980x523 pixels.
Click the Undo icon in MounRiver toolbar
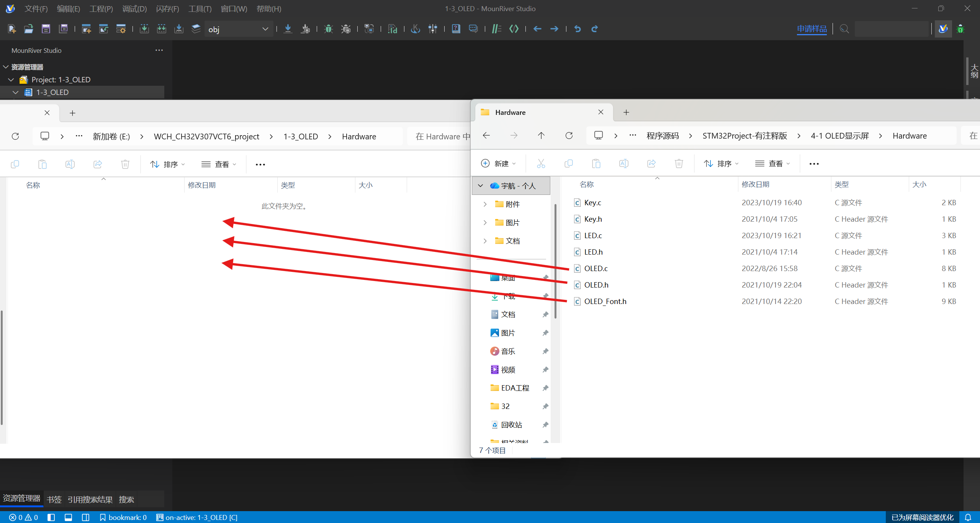[578, 29]
